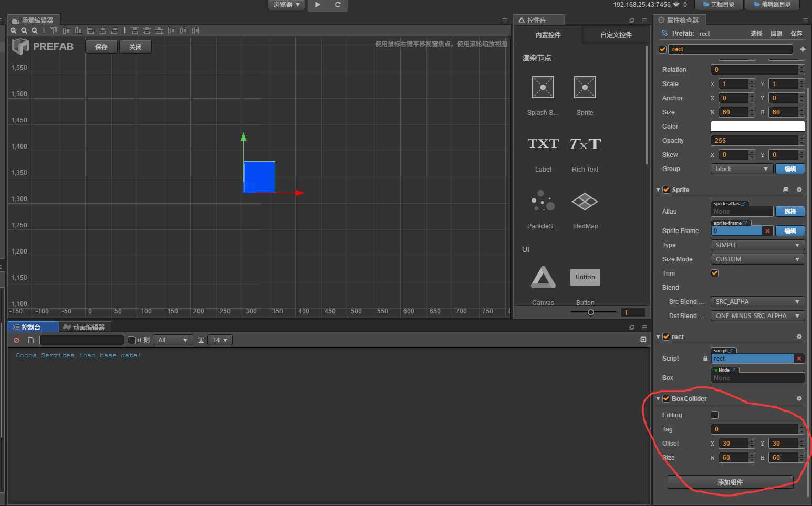Click the prefab save button in scene
Image resolution: width=812 pixels, height=506 pixels.
pos(101,47)
